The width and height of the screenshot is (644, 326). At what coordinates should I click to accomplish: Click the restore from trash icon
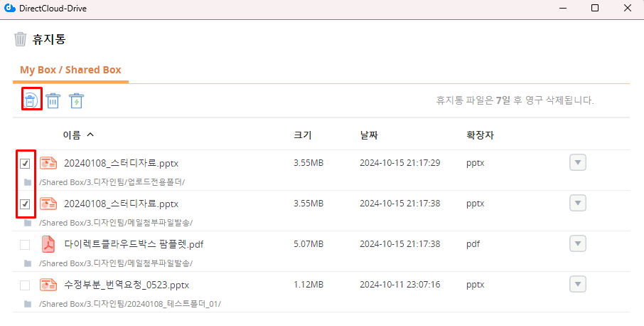coord(31,100)
